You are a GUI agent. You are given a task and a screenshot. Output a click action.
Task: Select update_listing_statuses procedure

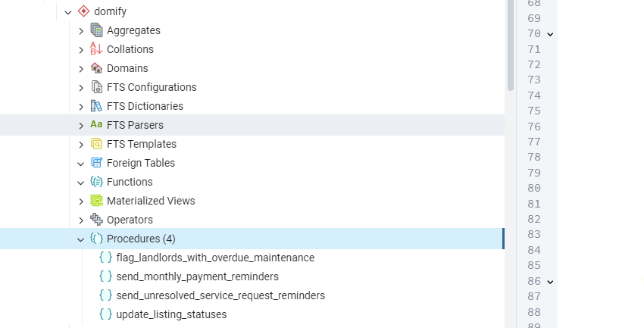point(171,314)
